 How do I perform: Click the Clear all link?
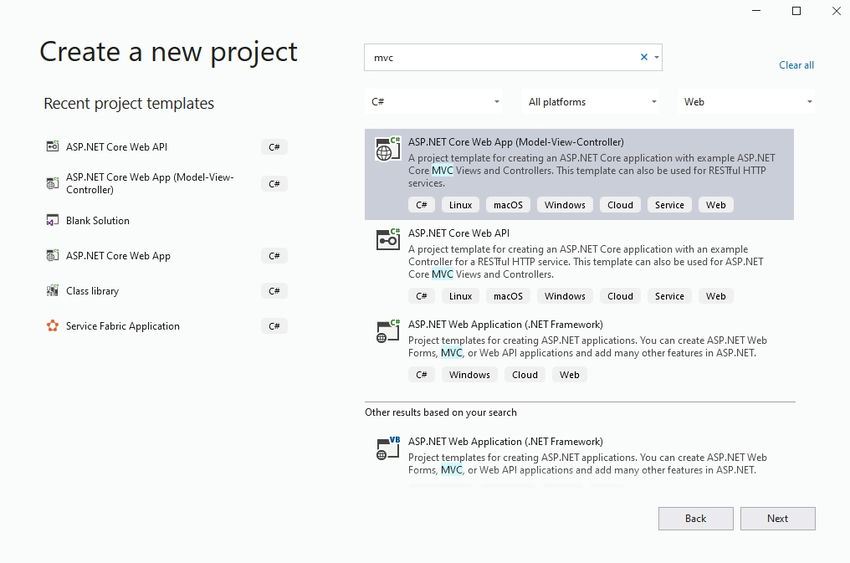796,65
